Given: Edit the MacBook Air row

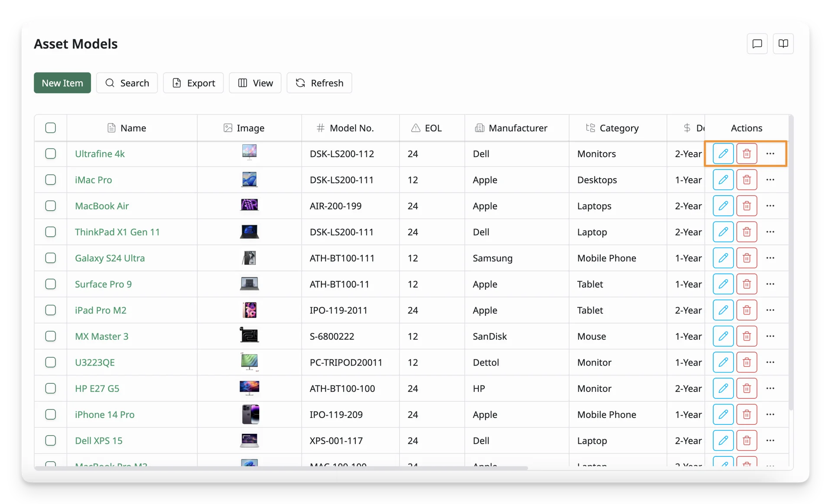Looking at the screenshot, I should [x=723, y=205].
